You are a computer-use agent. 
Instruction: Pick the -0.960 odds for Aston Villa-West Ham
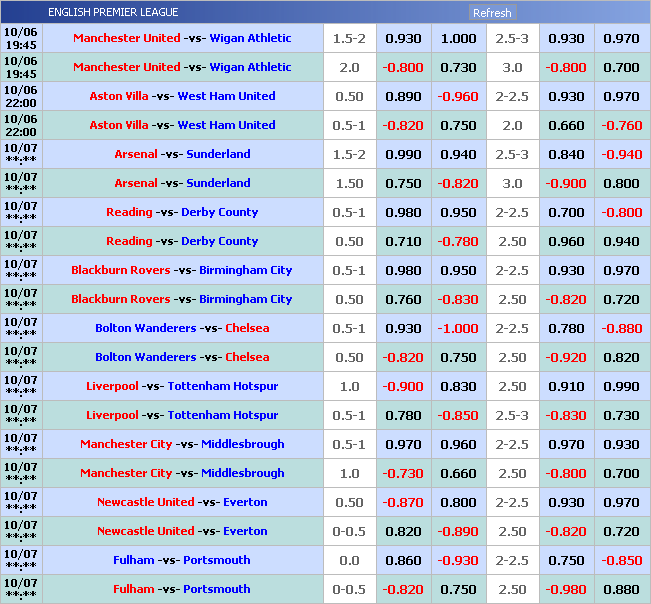[x=458, y=96]
